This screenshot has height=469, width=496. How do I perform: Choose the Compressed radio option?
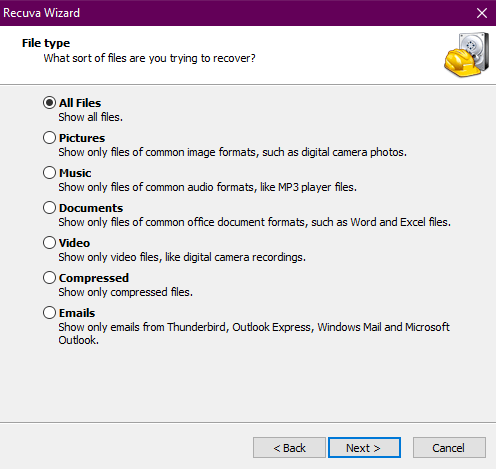coord(49,278)
